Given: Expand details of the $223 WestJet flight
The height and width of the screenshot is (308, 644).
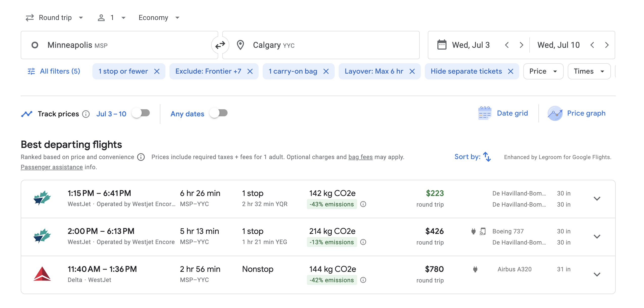Looking at the screenshot, I should coord(597,199).
